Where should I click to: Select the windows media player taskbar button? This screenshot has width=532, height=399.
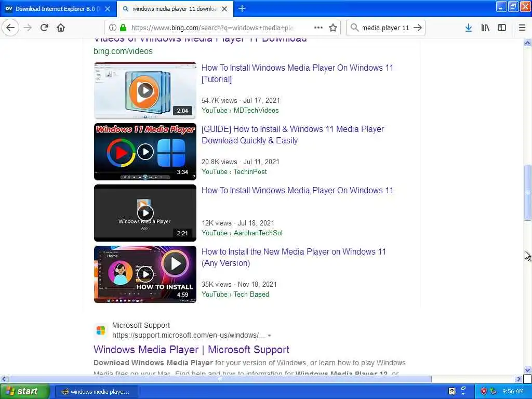(x=96, y=392)
